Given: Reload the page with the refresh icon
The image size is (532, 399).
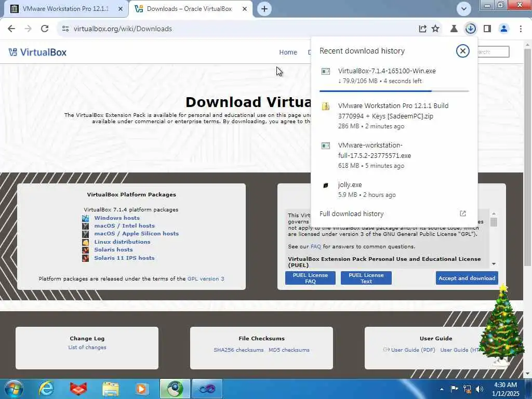Looking at the screenshot, I should (45, 29).
